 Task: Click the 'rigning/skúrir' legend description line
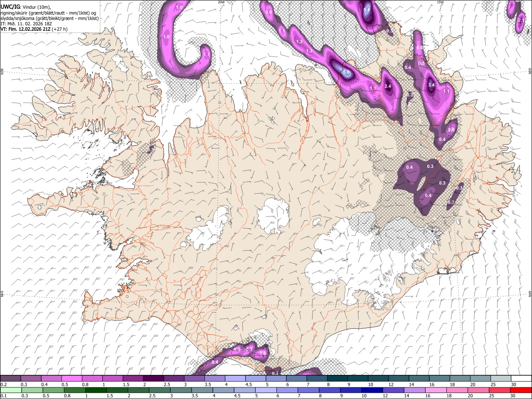tap(48, 13)
